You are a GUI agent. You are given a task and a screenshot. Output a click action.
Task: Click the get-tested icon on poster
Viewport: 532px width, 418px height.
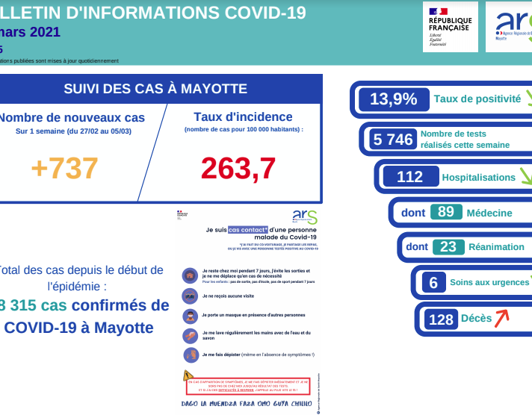pos(191,355)
